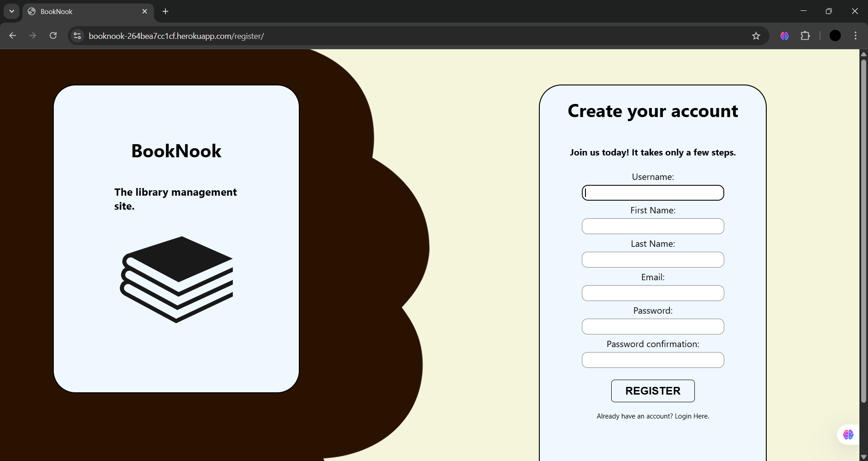The height and width of the screenshot is (461, 868).
Task: Bookmark this page with the star icon
Action: pyautogui.click(x=756, y=36)
